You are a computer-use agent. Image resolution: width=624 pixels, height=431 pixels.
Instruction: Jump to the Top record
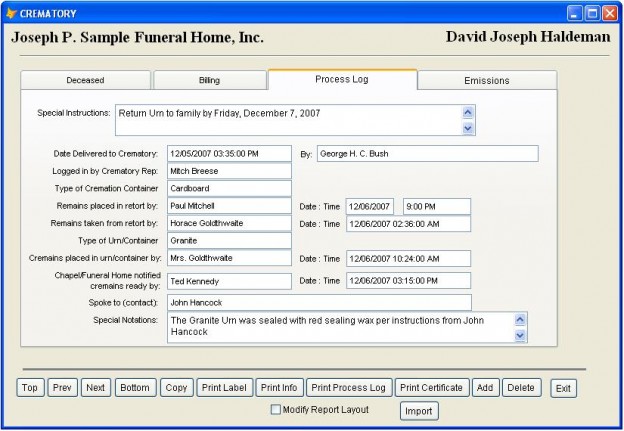tap(30, 387)
